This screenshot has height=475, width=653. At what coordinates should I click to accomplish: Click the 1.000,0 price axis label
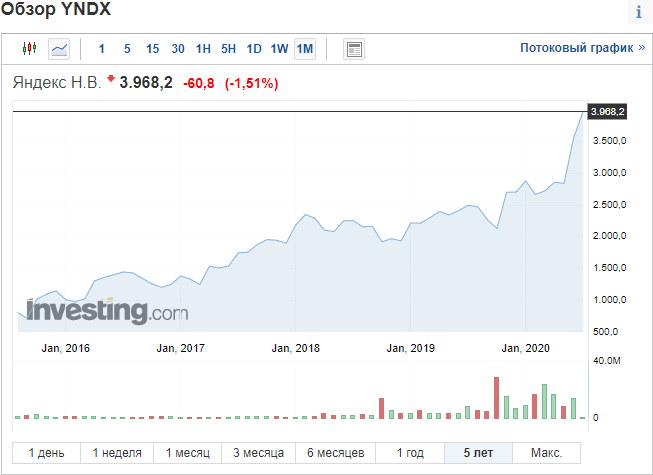click(610, 300)
